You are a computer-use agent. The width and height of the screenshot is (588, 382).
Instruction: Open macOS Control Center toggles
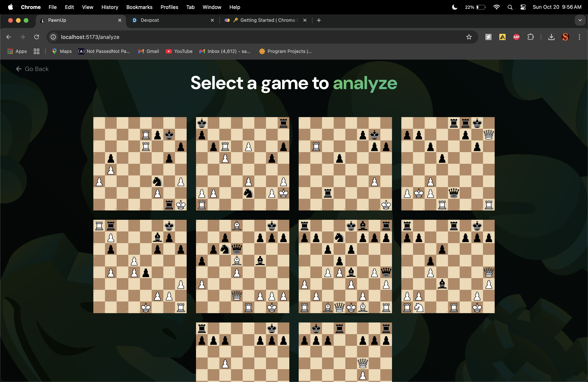pyautogui.click(x=523, y=7)
